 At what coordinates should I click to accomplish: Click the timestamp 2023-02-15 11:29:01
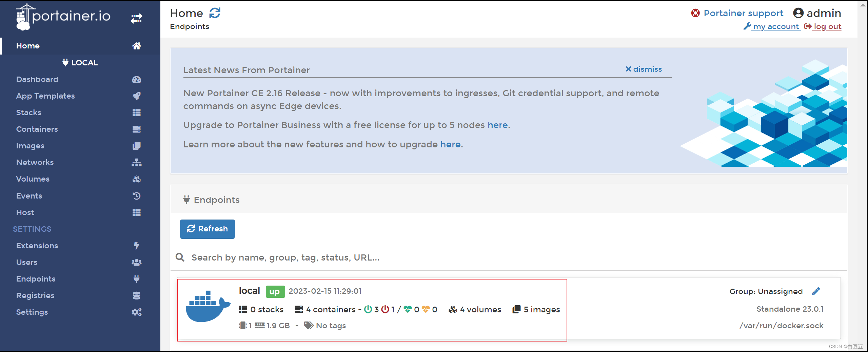pos(325,291)
